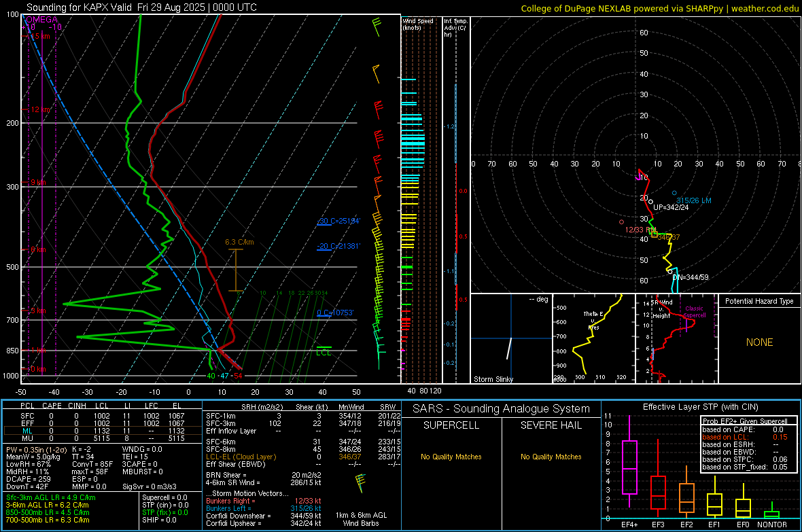The image size is (802, 532).
Task: Click No Quality Matches under SEVERE HAIL
Action: tap(551, 457)
